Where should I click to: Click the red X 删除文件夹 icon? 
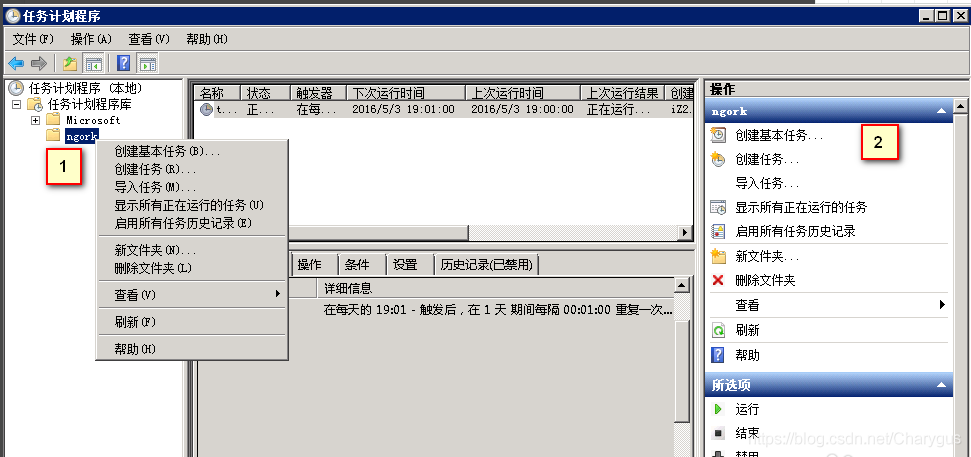tap(718, 281)
